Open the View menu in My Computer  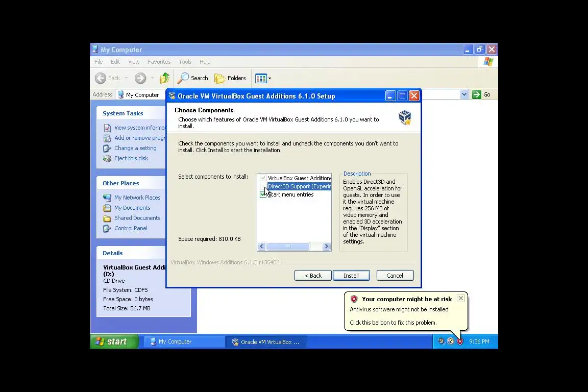(x=134, y=62)
